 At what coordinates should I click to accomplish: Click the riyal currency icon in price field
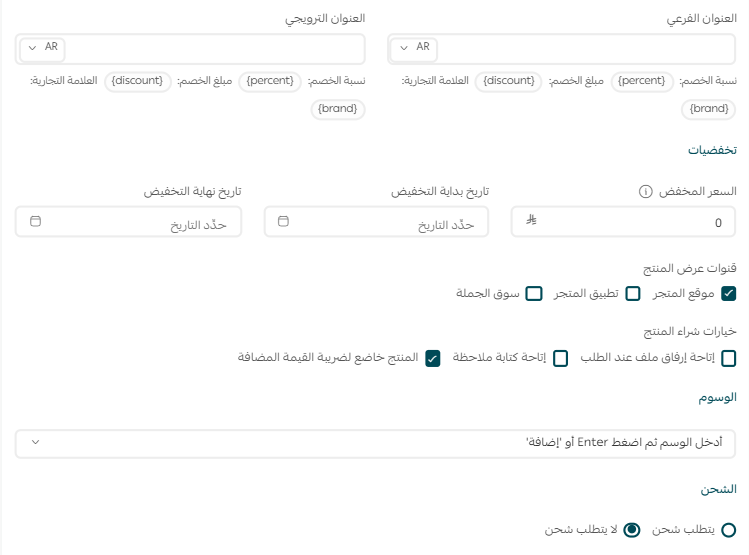point(531,220)
